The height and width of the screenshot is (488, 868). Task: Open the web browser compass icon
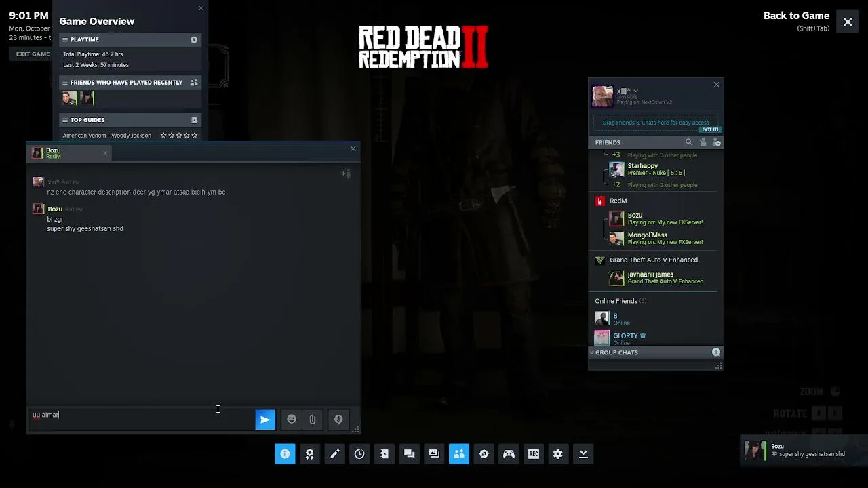coord(484,454)
